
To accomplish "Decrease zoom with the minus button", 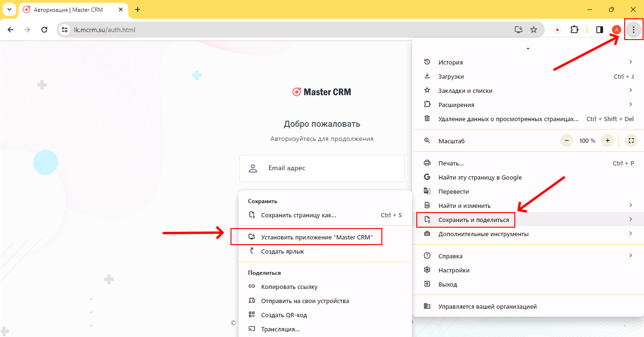I will [x=567, y=140].
